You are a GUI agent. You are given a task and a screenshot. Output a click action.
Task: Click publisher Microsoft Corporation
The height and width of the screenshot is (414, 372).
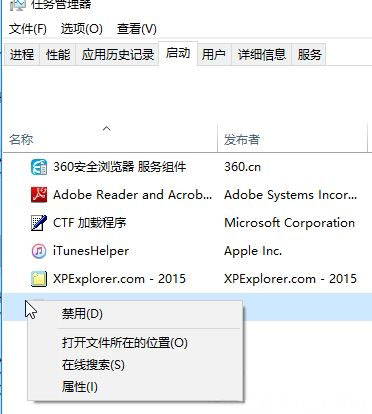coord(290,223)
